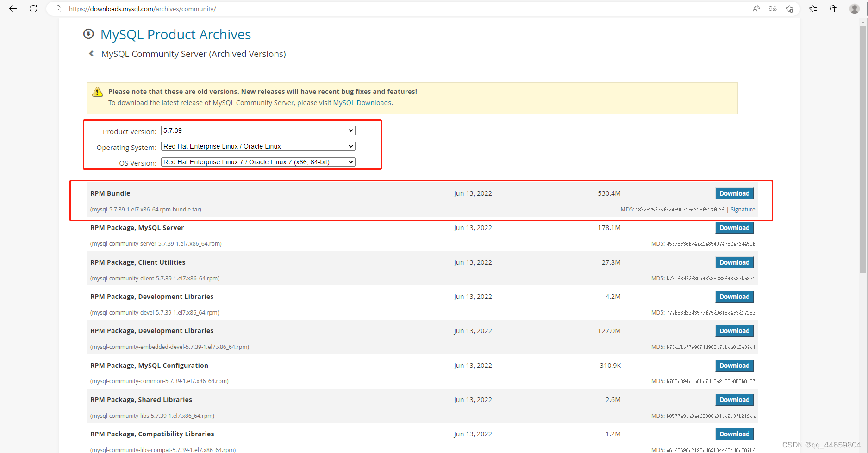Click RPM Package, Shared Libraries title
This screenshot has width=868, height=453.
[x=141, y=400]
